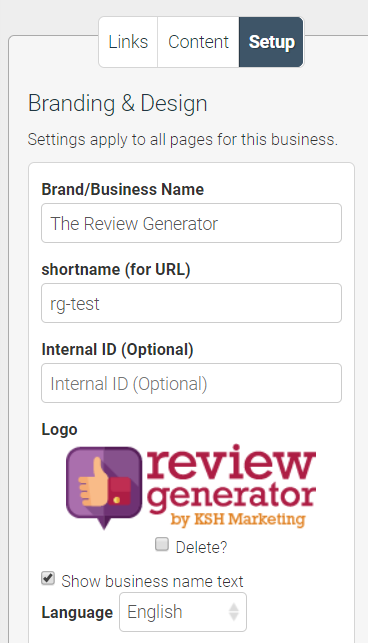Viewport: 368px width, 643px height.
Task: Click the 'Branding & Design' heading
Action: 118,103
